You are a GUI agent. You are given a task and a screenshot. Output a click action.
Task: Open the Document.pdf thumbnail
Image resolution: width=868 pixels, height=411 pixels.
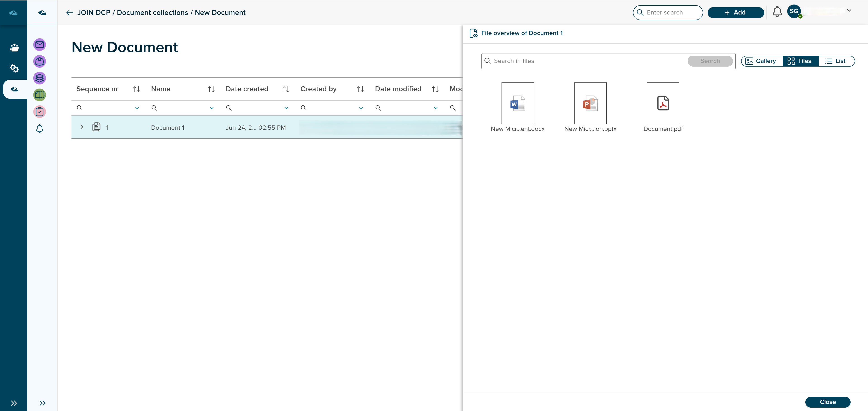click(663, 103)
